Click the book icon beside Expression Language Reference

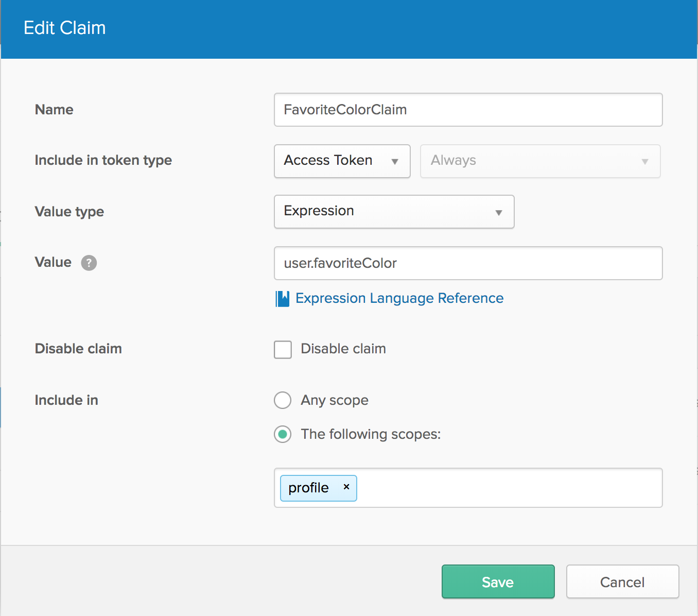point(282,299)
